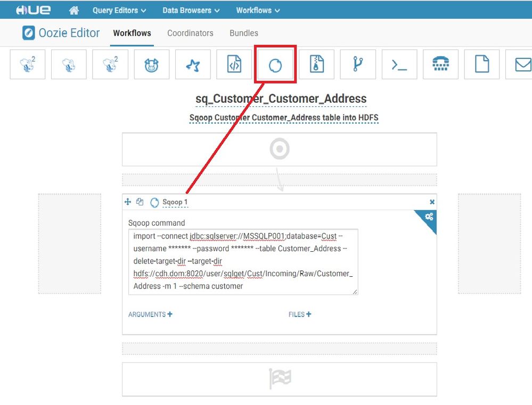Click the Sqoop command label
532x405 pixels.
pyautogui.click(x=157, y=223)
